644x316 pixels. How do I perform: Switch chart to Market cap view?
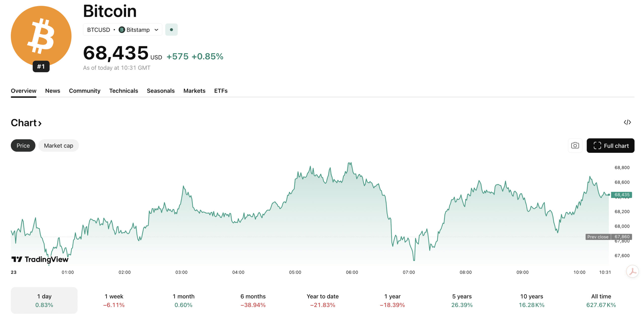pos(58,146)
